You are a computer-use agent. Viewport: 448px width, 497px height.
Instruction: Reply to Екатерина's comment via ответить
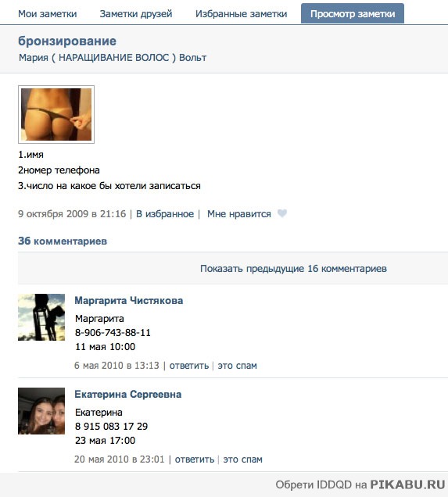[195, 459]
